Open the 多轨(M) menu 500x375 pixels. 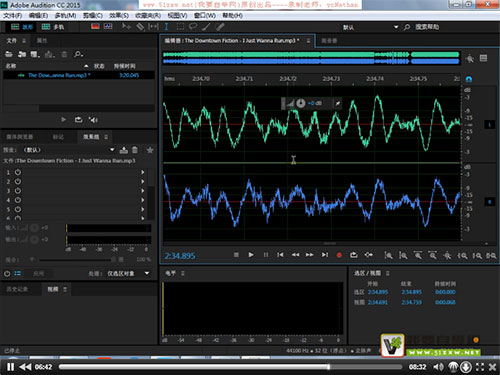click(65, 16)
